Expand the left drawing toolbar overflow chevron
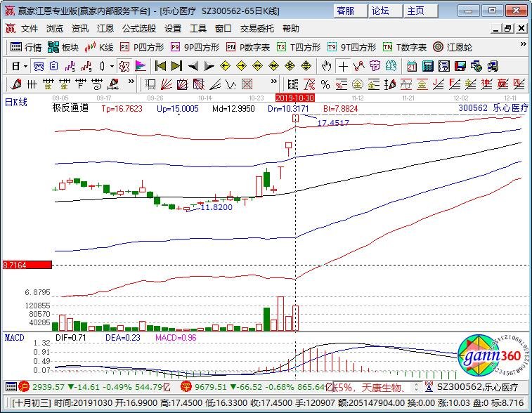Image resolution: width=532 pixels, height=413 pixels. tap(131, 81)
